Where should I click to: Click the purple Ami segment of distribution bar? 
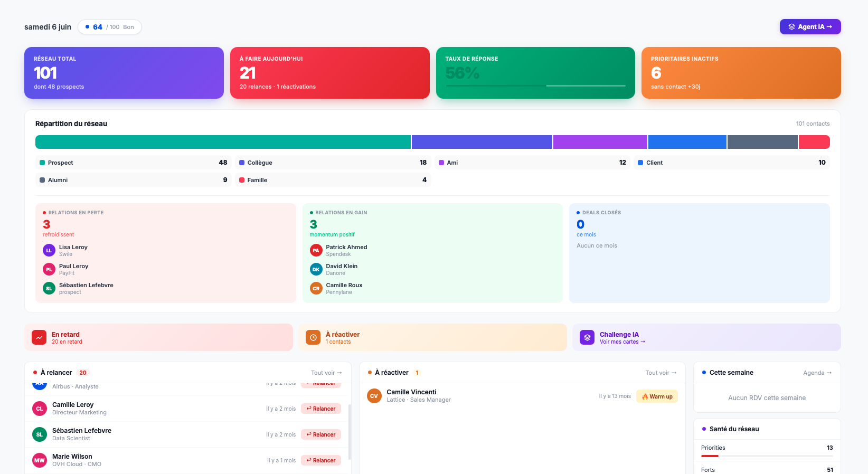(600, 142)
